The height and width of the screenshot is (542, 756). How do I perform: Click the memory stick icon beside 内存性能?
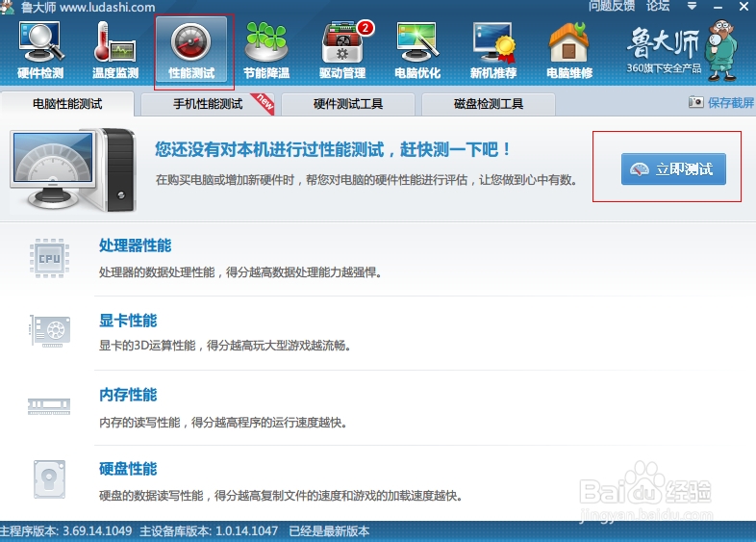[x=49, y=406]
